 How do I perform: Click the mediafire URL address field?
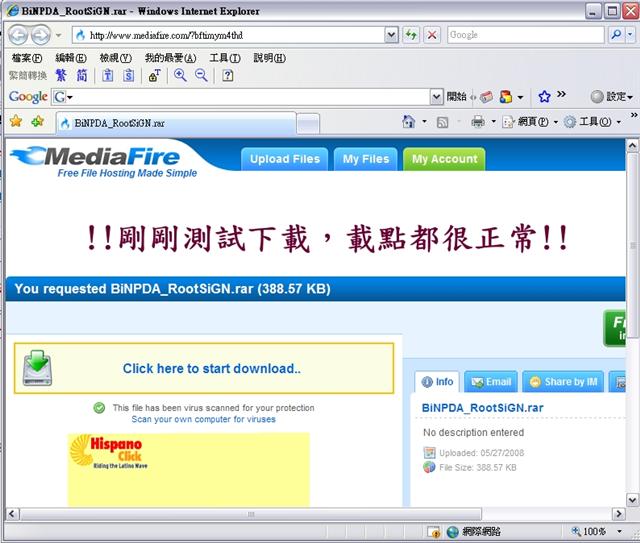point(229,36)
